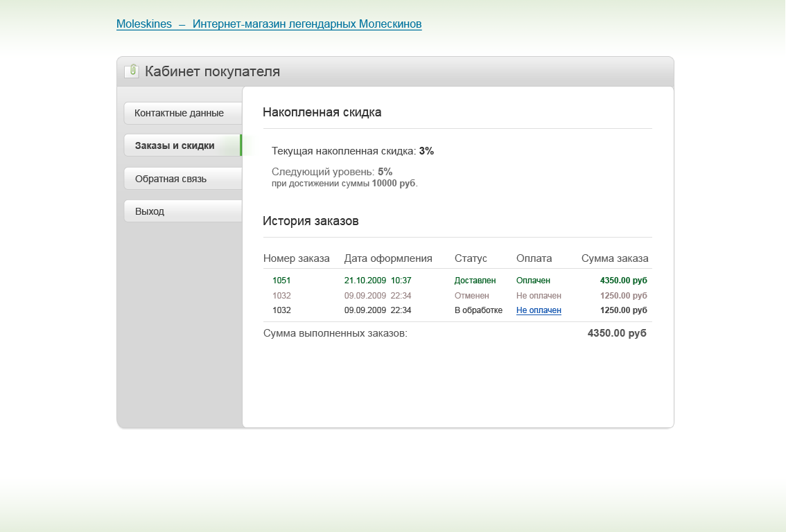This screenshot has height=532, width=786.
Task: Click the Сумма выполненных заказов label
Action: click(335, 333)
